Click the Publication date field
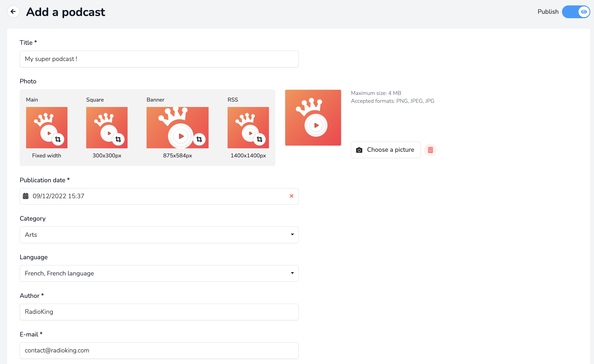This screenshot has height=364, width=594. (159, 196)
